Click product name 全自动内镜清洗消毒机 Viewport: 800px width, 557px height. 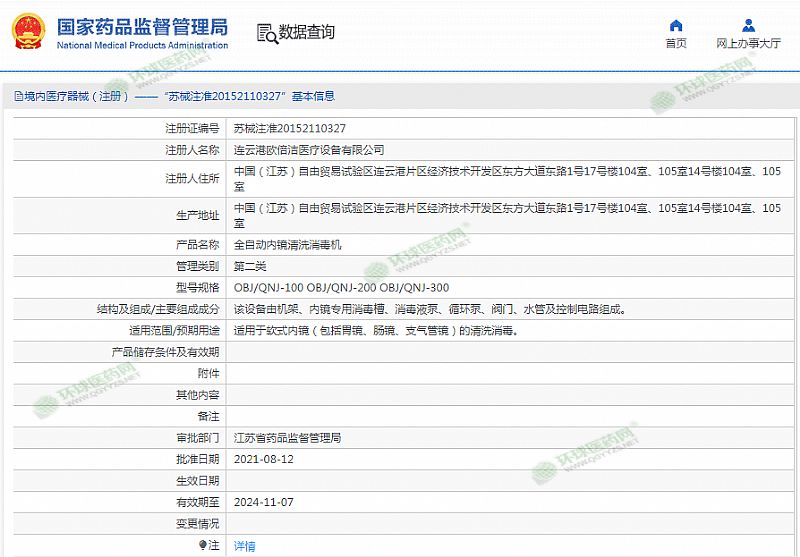pos(287,244)
